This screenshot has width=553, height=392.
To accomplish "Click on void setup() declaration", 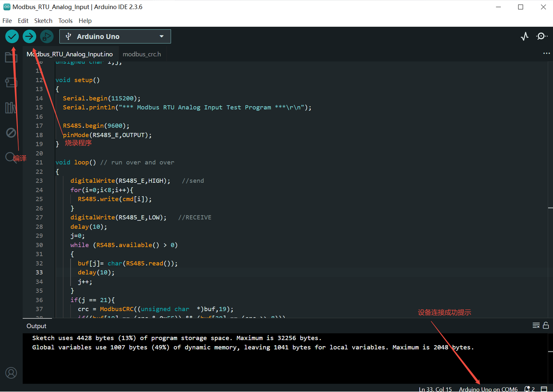I will point(78,80).
